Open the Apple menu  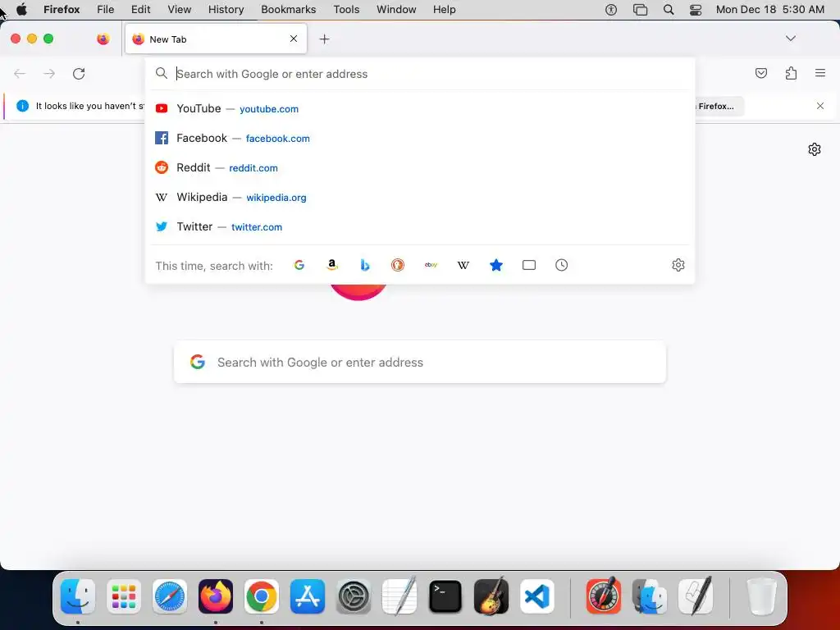[22, 10]
